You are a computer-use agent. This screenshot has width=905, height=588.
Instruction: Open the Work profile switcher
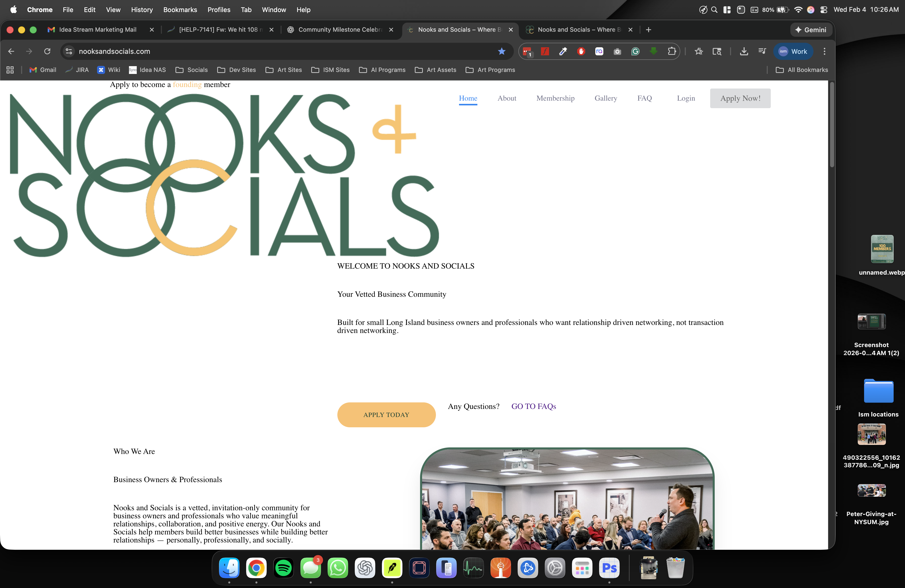(793, 51)
